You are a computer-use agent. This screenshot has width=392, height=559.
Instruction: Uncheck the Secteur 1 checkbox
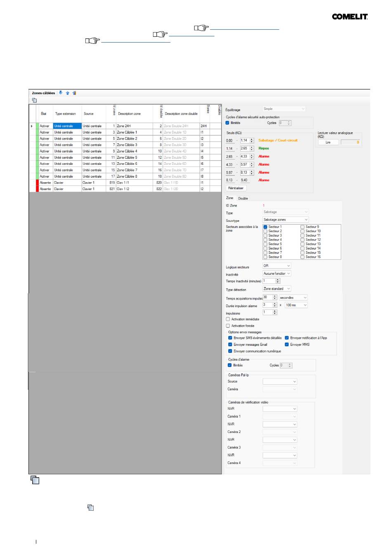(265, 227)
